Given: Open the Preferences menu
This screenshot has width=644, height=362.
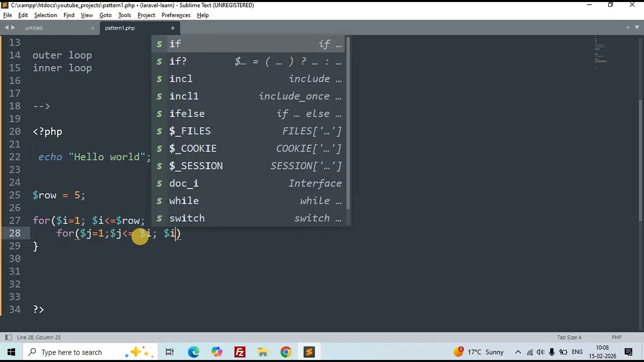Looking at the screenshot, I should (176, 15).
